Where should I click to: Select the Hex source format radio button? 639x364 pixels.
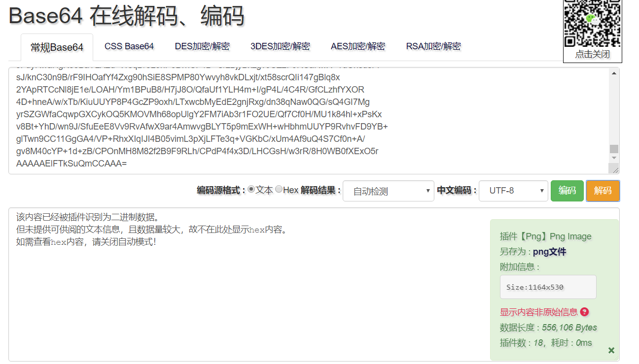pyautogui.click(x=279, y=189)
